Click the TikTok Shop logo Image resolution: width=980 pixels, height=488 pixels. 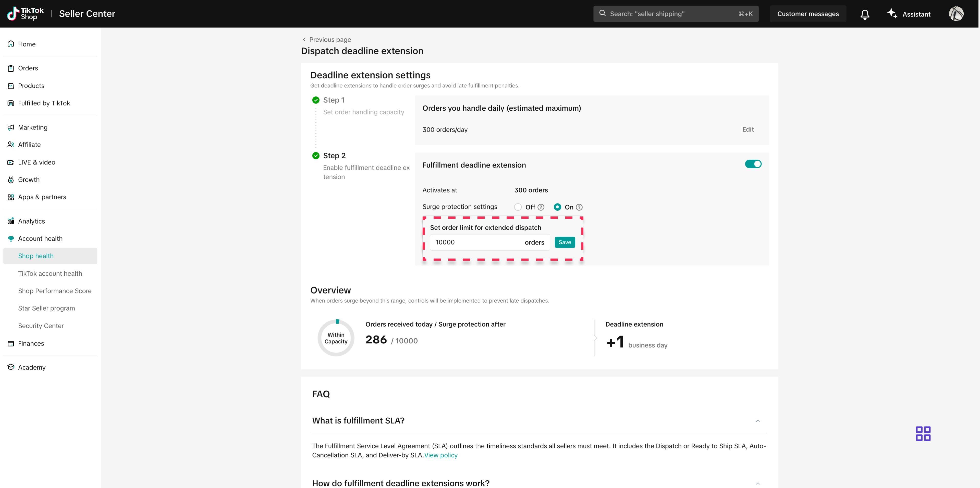pyautogui.click(x=26, y=14)
